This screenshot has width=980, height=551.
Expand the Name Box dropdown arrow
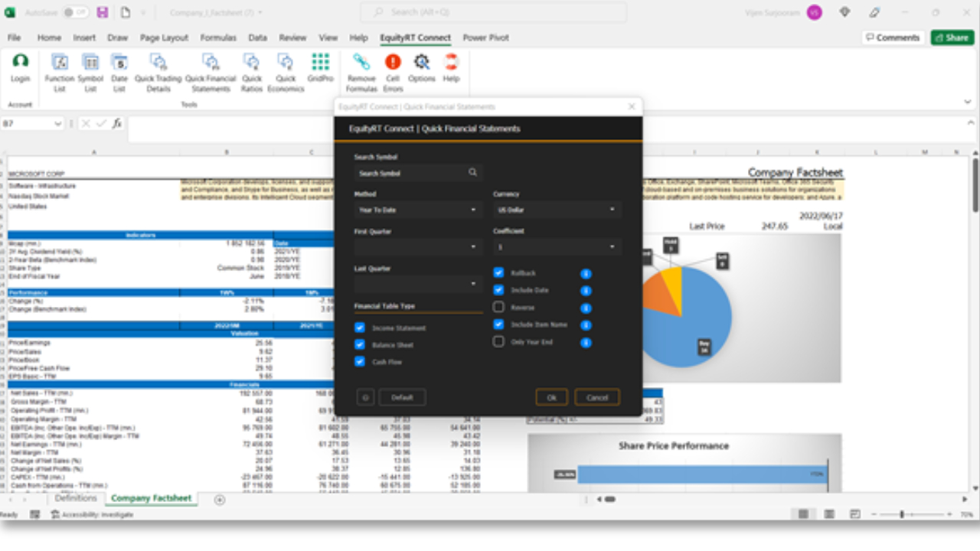pos(58,123)
